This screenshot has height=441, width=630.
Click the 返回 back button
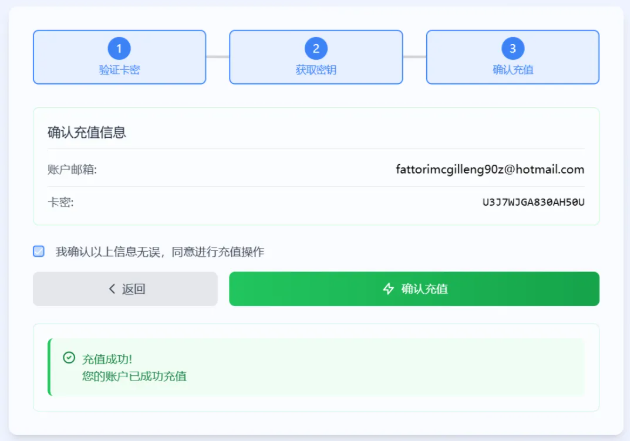(125, 289)
